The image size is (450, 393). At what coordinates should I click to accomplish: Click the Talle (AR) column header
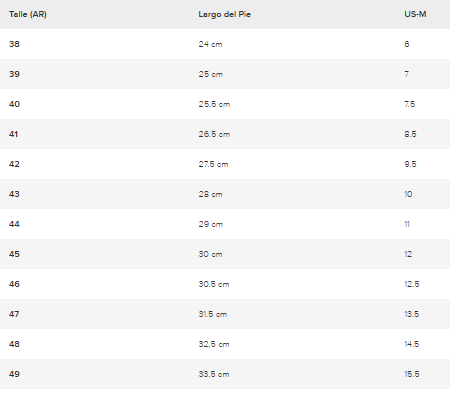(x=28, y=14)
